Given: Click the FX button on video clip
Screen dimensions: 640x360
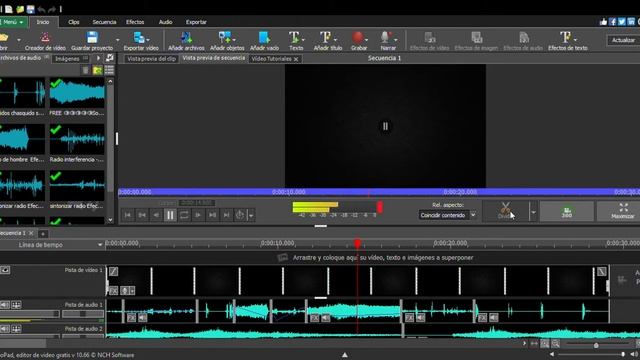Looking at the screenshot, I should [113, 291].
